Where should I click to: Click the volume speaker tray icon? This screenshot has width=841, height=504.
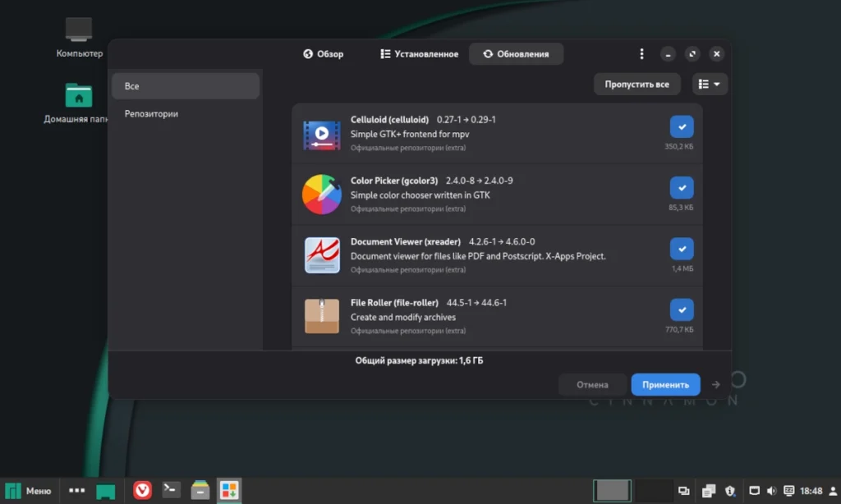point(772,491)
